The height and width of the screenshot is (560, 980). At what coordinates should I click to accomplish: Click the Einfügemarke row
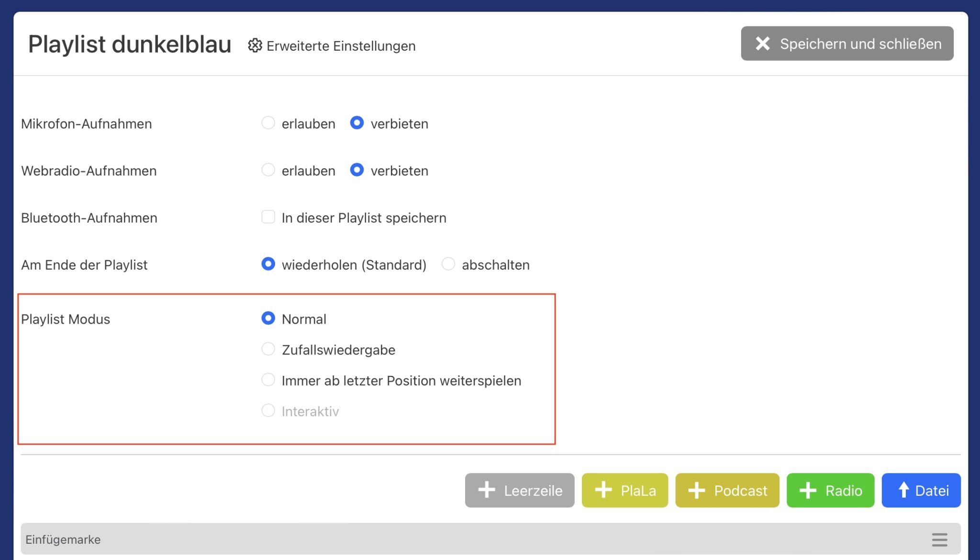(431, 539)
